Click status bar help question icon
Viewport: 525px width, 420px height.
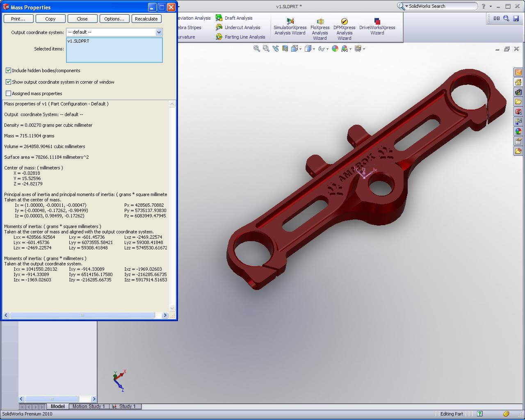pos(479,414)
